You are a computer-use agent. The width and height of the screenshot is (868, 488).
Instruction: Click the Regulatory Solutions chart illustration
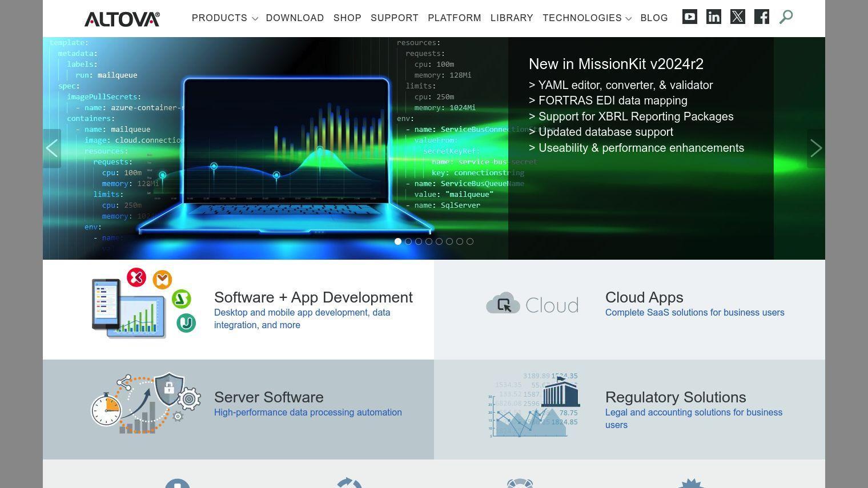point(533,406)
